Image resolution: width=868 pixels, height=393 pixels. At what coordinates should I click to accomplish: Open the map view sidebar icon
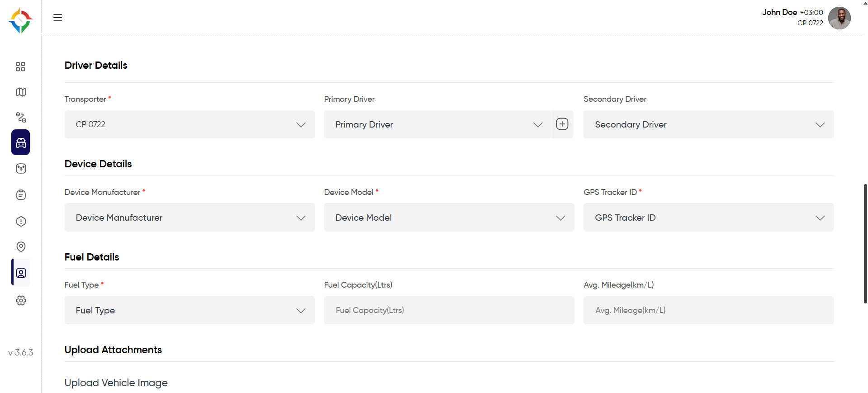click(x=21, y=92)
